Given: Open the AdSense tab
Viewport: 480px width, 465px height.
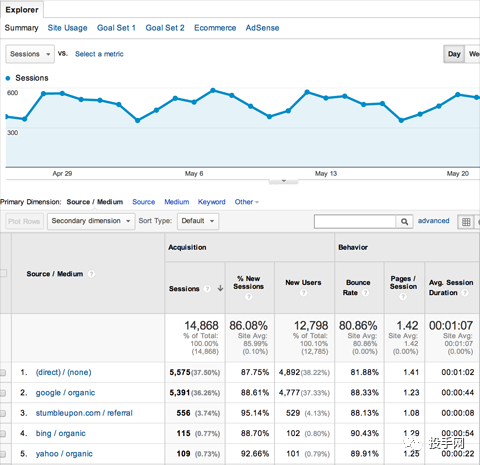Looking at the screenshot, I should point(262,28).
